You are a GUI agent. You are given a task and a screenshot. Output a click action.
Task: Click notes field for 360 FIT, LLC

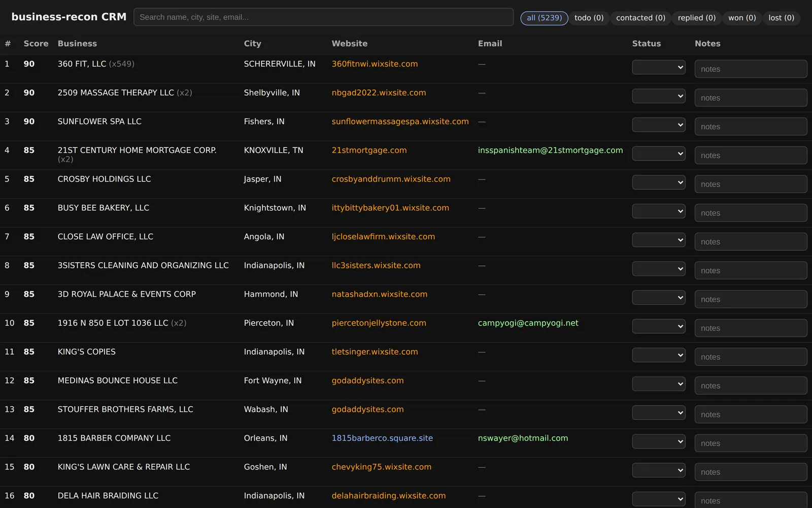pyautogui.click(x=751, y=69)
